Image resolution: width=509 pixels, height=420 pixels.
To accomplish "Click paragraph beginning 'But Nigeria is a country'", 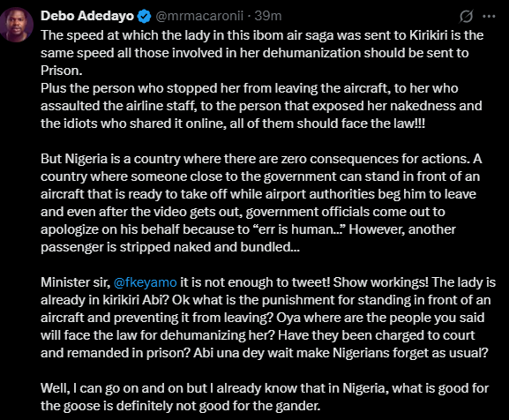I will click(x=261, y=203).
